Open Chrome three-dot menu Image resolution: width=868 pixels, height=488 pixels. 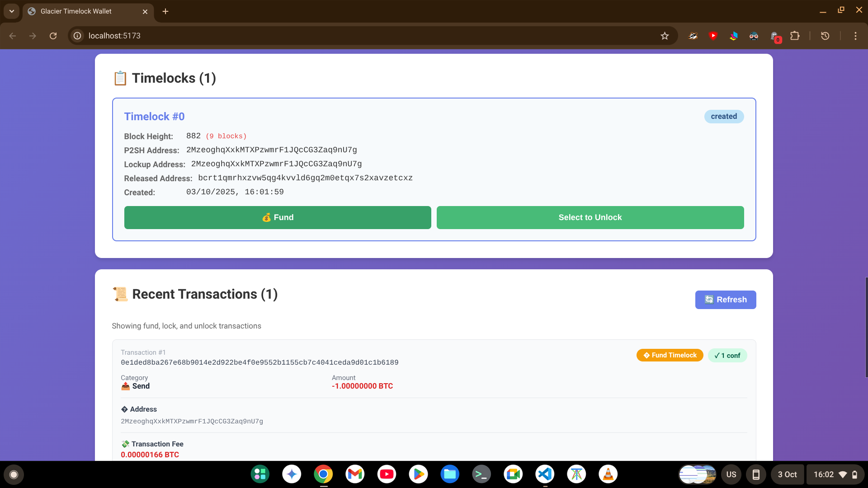(855, 36)
